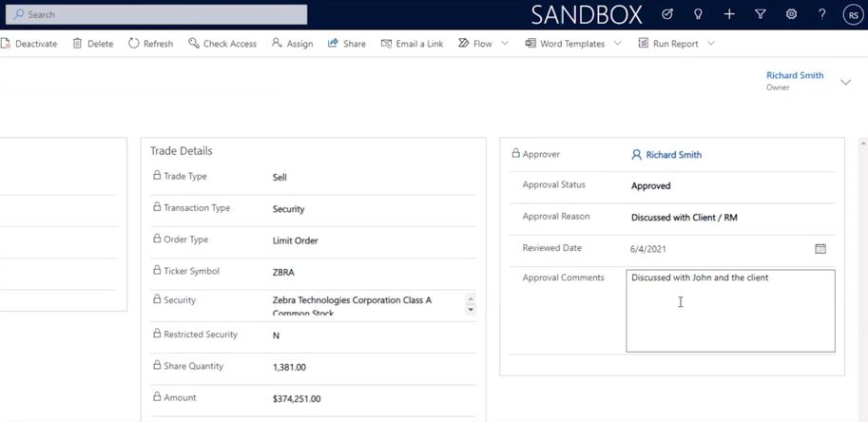Focus the Search input box
Image resolution: width=868 pixels, height=422 pixels.
coord(156,14)
